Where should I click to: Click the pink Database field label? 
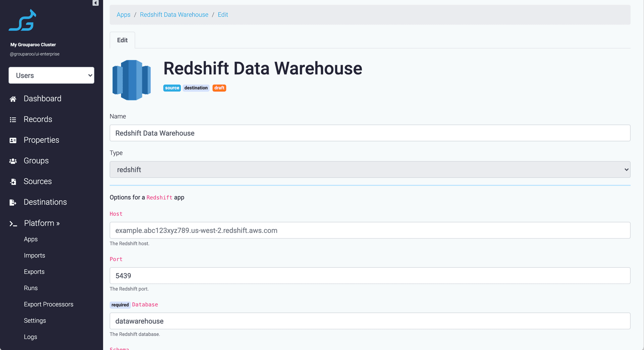(x=145, y=305)
